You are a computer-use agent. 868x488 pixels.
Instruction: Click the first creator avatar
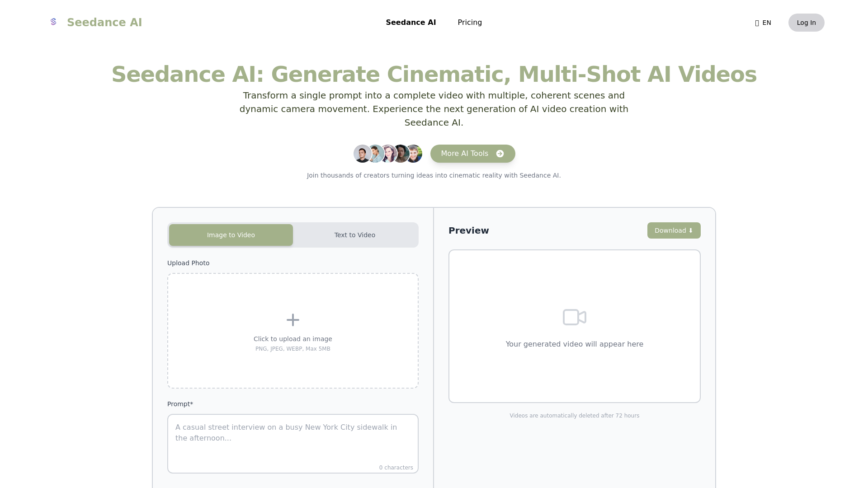coord(362,154)
